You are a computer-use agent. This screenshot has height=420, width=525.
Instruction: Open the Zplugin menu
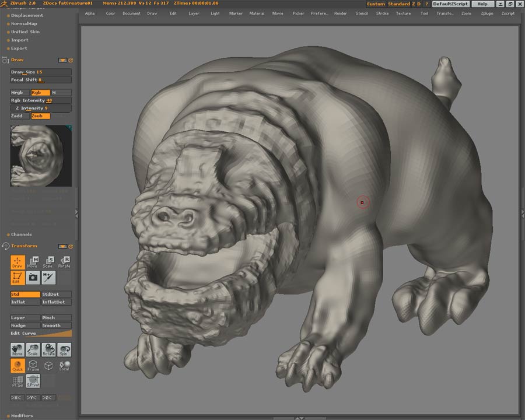(487, 13)
